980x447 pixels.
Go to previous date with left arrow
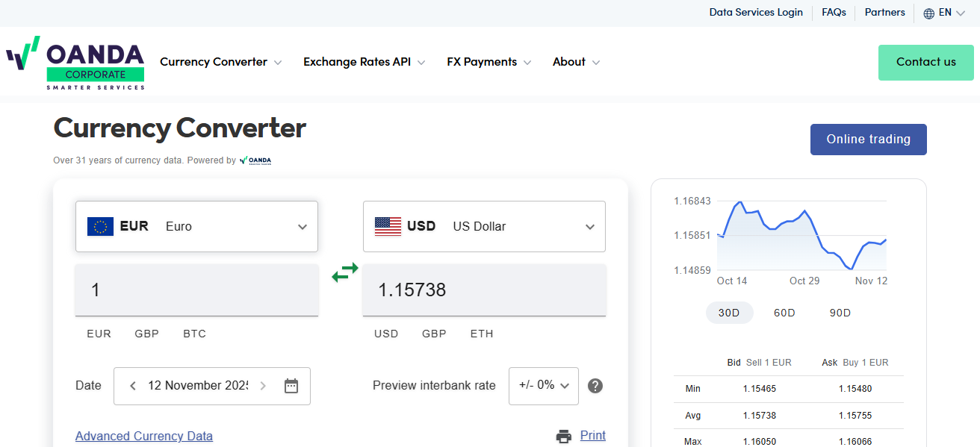(133, 386)
